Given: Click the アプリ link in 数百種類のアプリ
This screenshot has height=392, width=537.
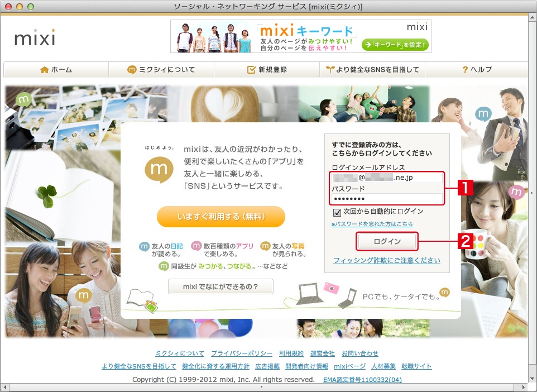Looking at the screenshot, I should [244, 246].
